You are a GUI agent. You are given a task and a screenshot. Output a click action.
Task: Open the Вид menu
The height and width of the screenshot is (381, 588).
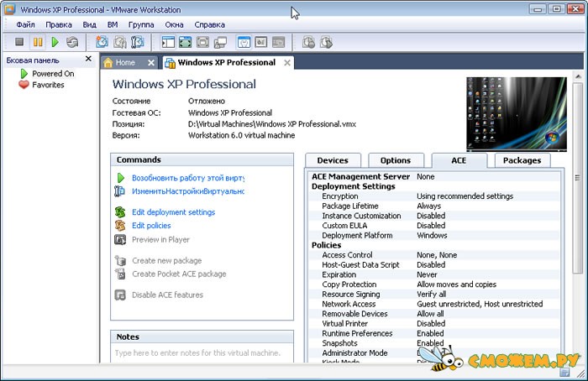tap(89, 24)
